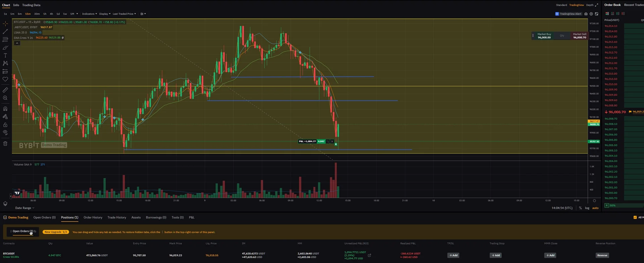Share the unrealized P&L icon
Viewport: 644px width, 263px height.
369,255
